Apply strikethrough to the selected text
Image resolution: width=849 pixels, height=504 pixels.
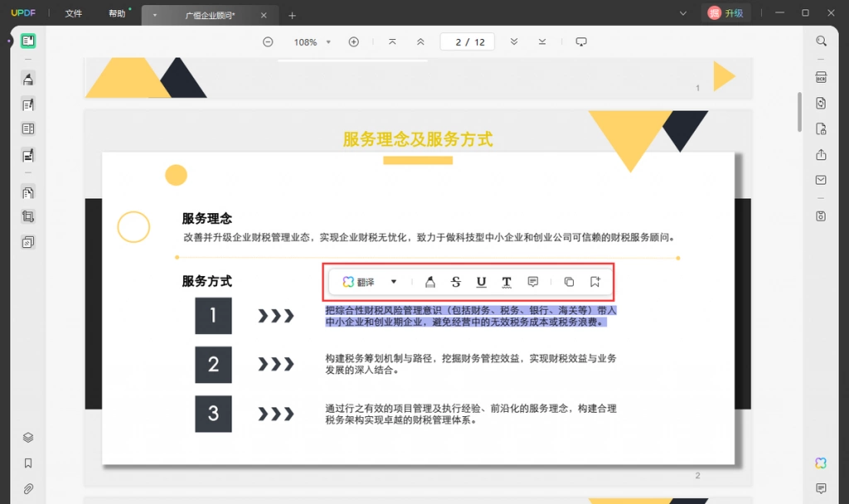point(456,282)
